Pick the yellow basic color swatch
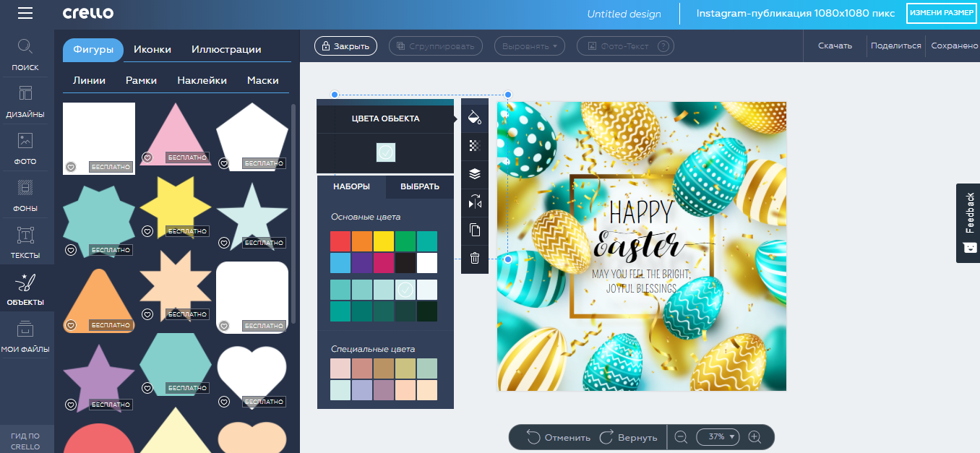This screenshot has width=980, height=453. pos(384,241)
